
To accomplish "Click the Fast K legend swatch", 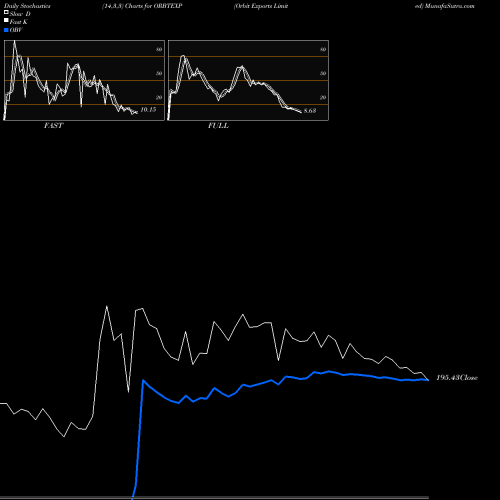I will coord(6,21).
